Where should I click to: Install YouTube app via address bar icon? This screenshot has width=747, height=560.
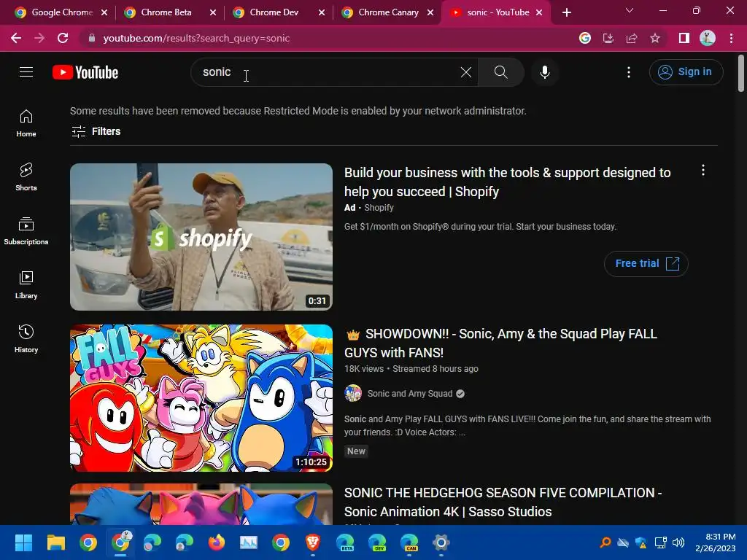608,38
